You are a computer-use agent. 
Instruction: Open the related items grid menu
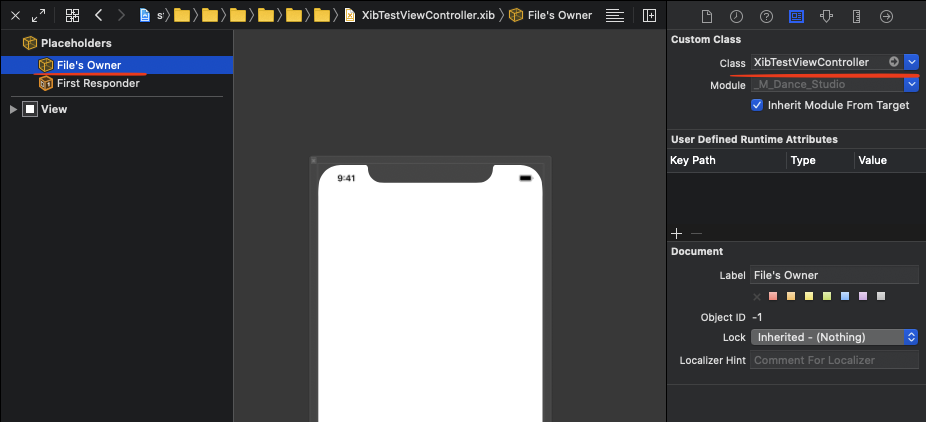73,16
